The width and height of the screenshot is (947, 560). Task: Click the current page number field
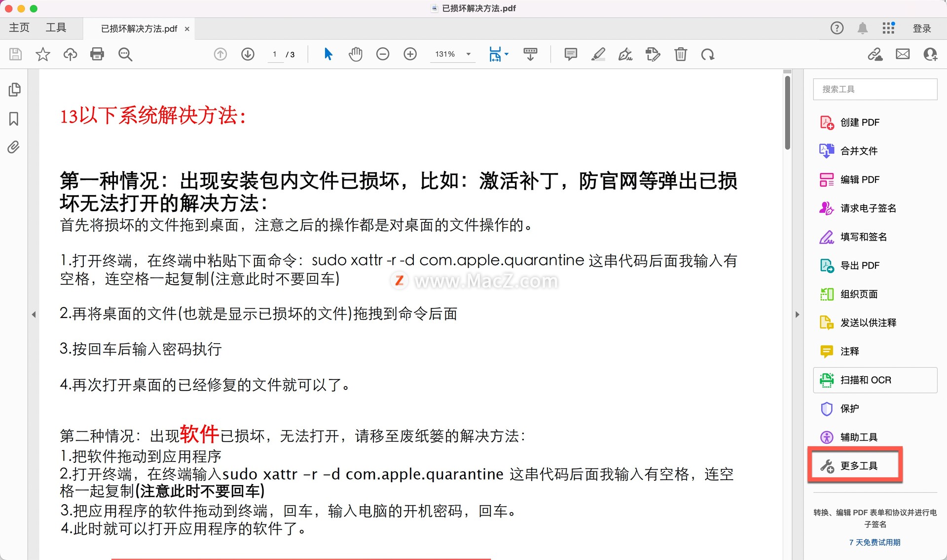point(275,54)
